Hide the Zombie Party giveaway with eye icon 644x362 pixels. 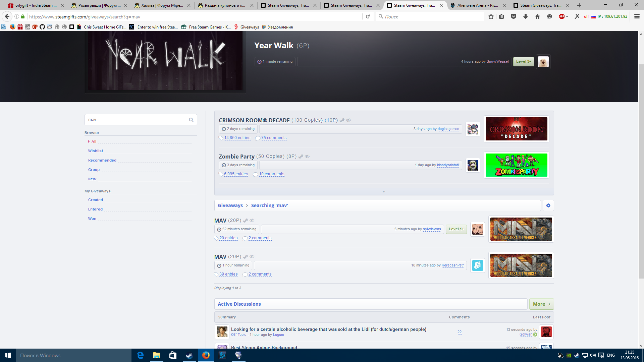(307, 156)
